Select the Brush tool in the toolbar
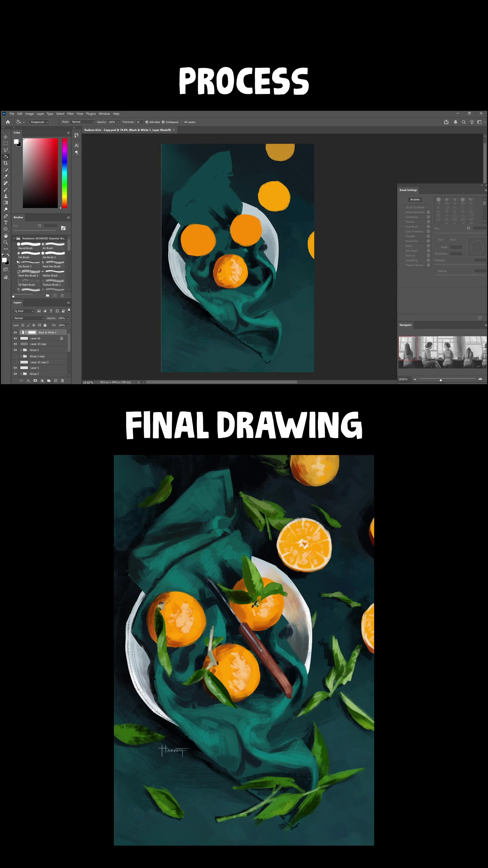This screenshot has height=868, width=488. coord(5,190)
